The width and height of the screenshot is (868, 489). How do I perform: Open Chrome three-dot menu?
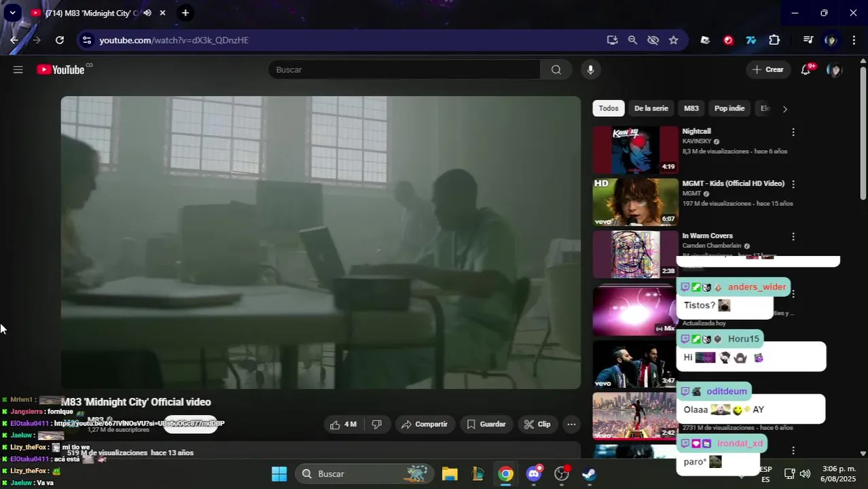click(x=853, y=40)
